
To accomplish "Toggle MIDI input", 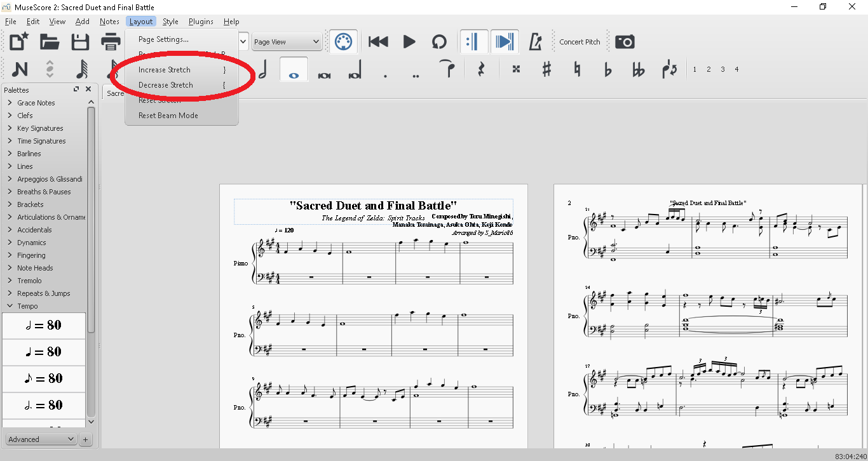I will [343, 42].
